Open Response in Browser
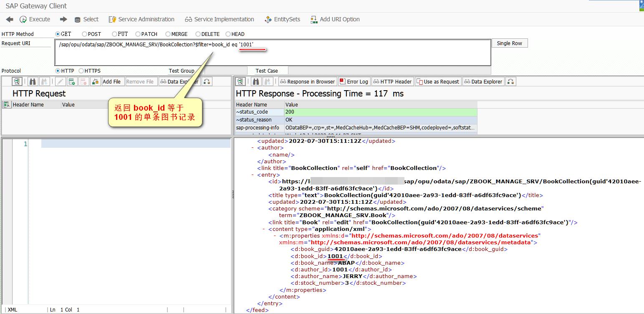 pyautogui.click(x=307, y=82)
